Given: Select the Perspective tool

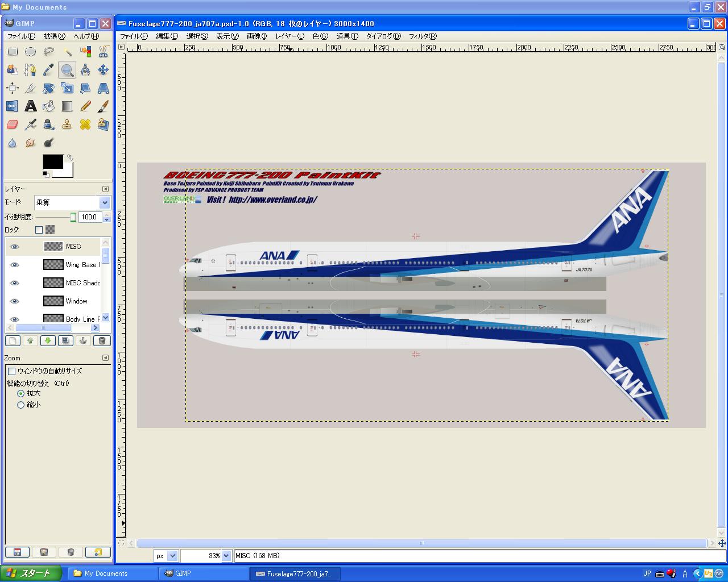Looking at the screenshot, I should (x=103, y=88).
